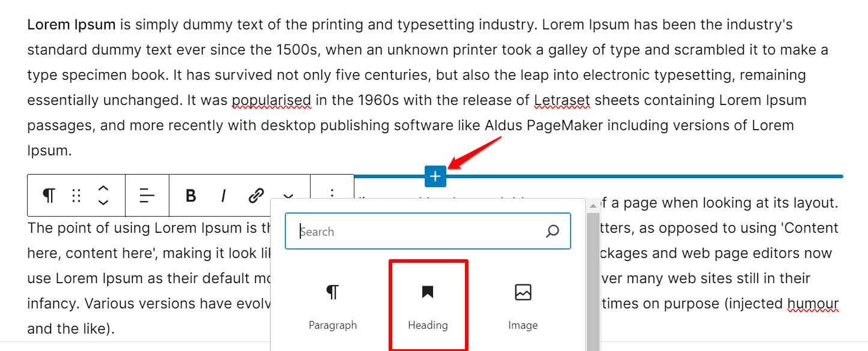Move block down with the down chevron
The image size is (868, 351).
click(103, 202)
